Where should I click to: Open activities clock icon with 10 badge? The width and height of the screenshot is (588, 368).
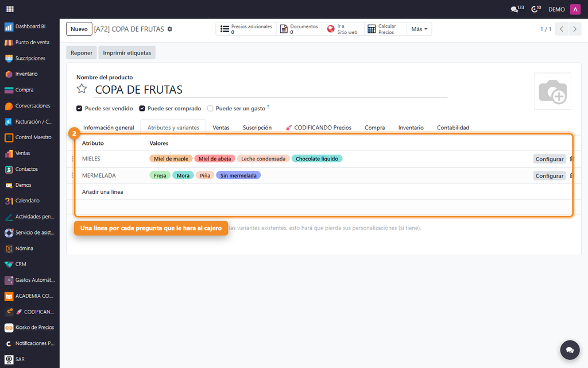536,9
